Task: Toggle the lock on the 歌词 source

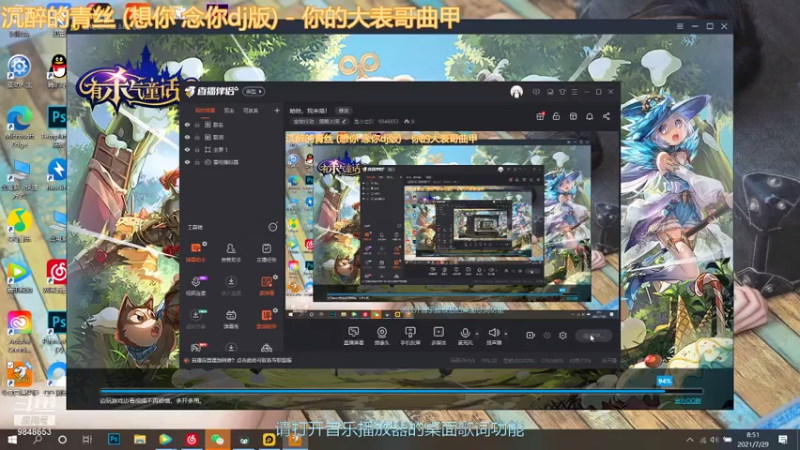Action: pos(197,137)
